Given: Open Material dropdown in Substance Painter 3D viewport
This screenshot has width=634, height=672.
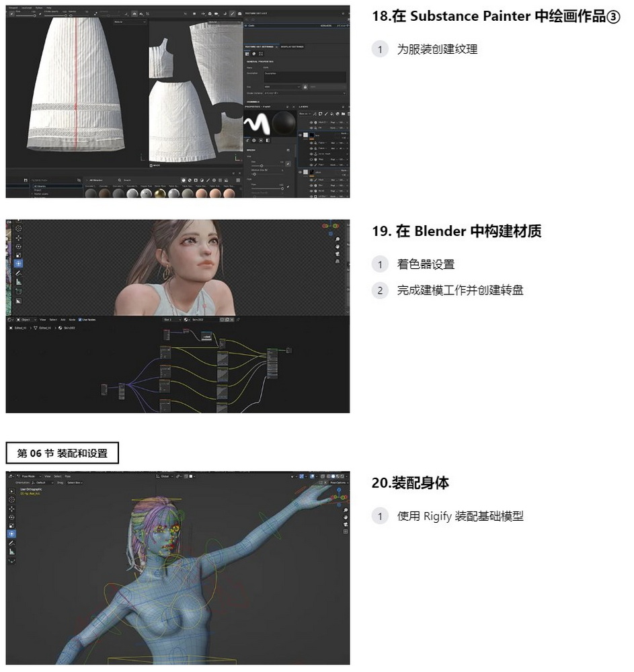Looking at the screenshot, I should pos(130,22).
